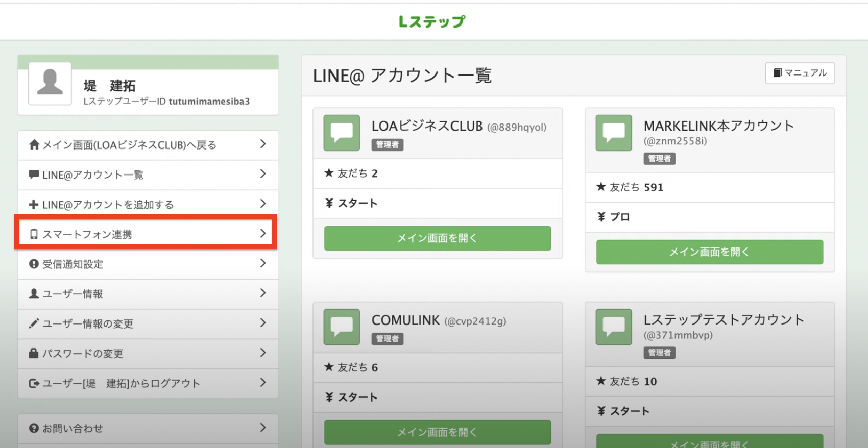Log out user 堤 建拓
The image size is (868, 448).
(148, 383)
